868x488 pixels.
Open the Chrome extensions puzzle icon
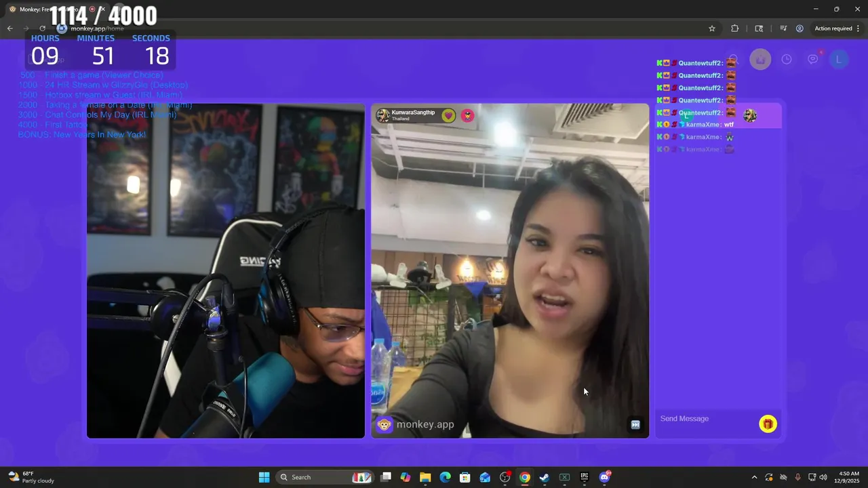pyautogui.click(x=734, y=28)
